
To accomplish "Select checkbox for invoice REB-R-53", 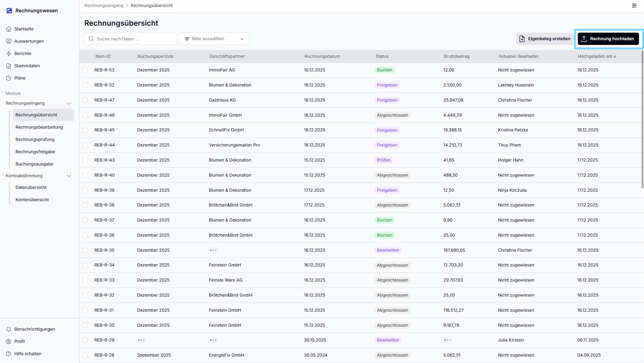I will 85,70.
